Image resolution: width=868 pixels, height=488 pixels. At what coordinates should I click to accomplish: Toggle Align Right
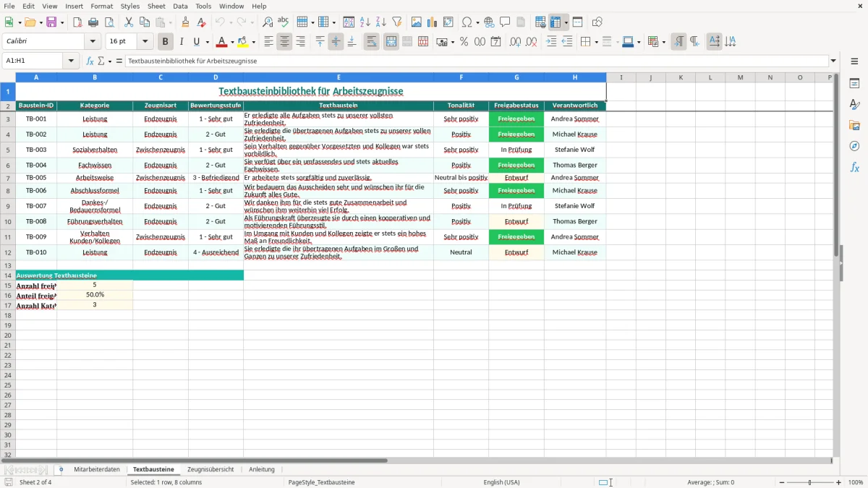coord(300,42)
